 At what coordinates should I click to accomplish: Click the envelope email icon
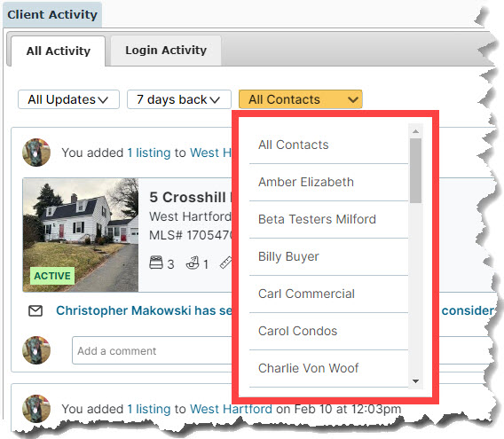pos(35,310)
